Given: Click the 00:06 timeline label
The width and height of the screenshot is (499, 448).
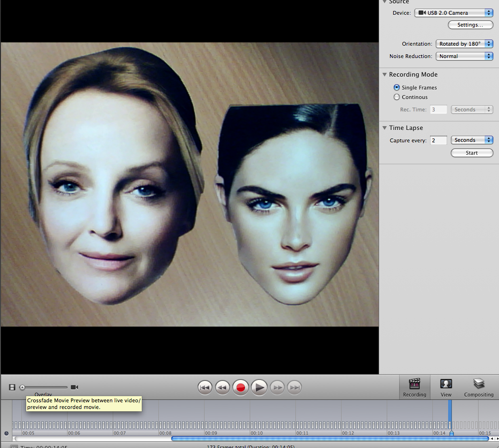Looking at the screenshot, I should coord(74,433).
